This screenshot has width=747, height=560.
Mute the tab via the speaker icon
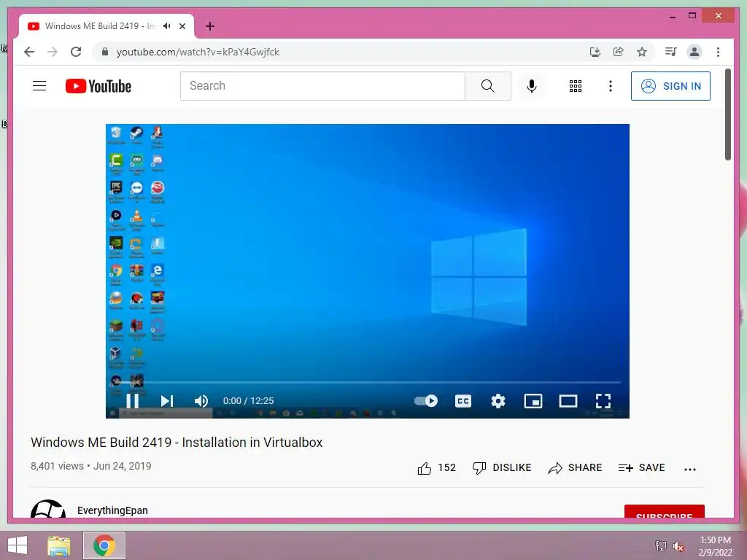[x=167, y=26]
